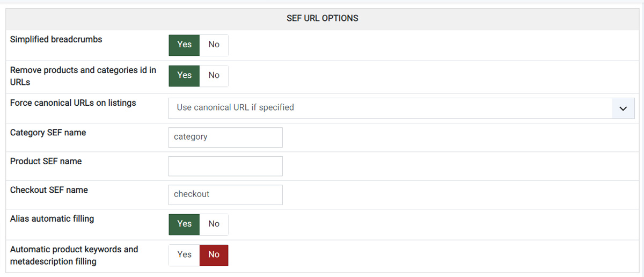644x277 pixels.
Task: Click the Product SEF name label
Action: coord(46,161)
